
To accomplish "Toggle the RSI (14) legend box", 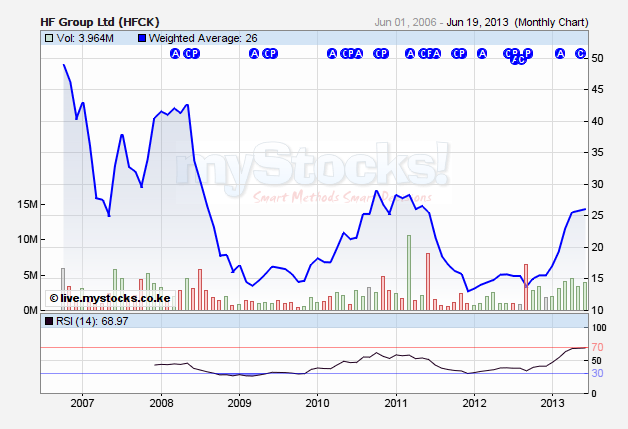I will pos(49,321).
